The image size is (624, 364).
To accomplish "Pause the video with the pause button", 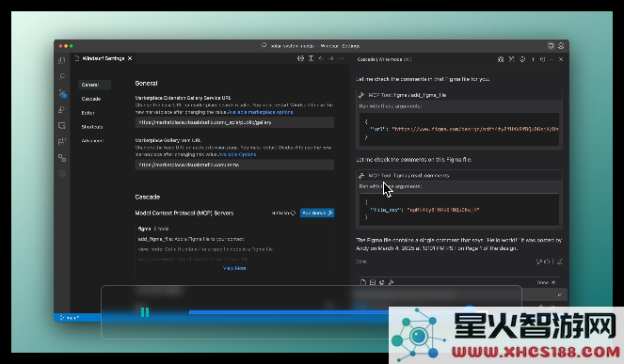I will [145, 312].
